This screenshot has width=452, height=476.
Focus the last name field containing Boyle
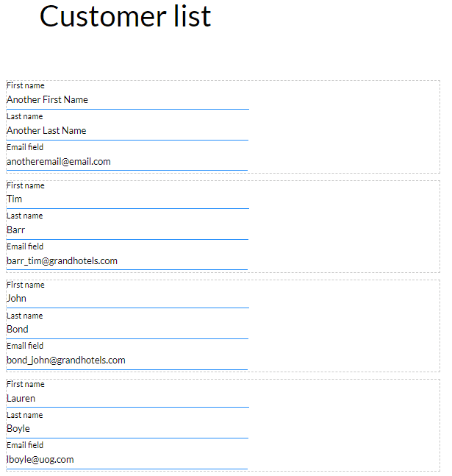(x=127, y=429)
